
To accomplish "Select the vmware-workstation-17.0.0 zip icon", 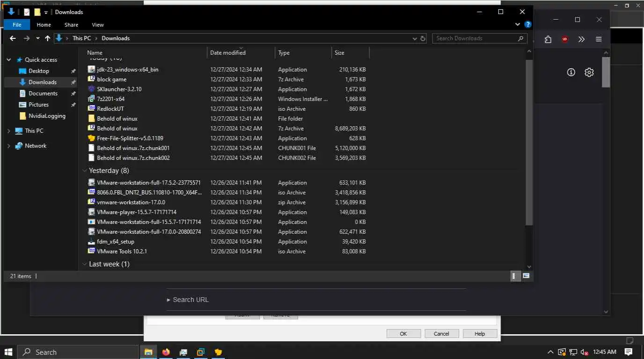I will [92, 202].
